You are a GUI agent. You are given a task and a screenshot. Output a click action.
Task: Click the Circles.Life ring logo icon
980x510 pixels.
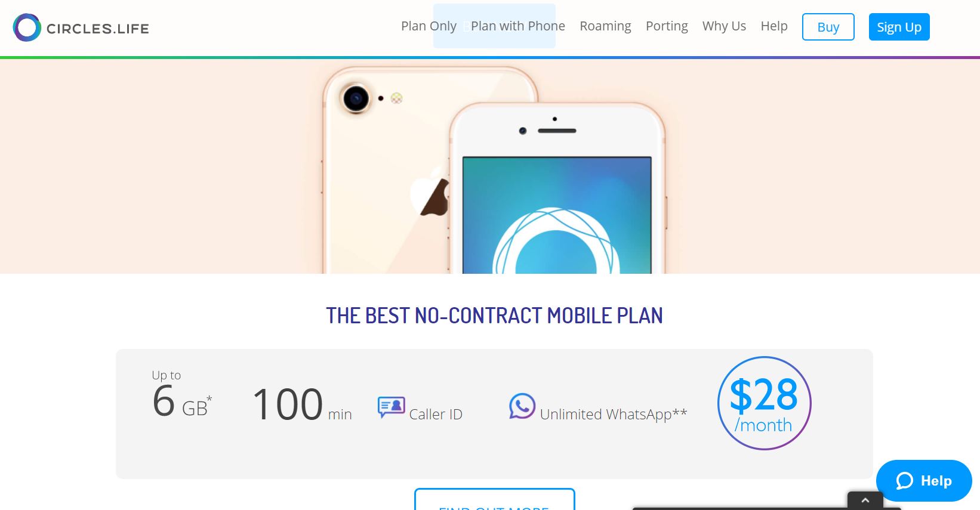pyautogui.click(x=27, y=27)
